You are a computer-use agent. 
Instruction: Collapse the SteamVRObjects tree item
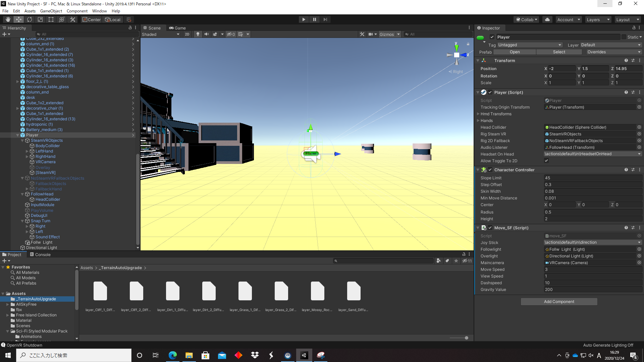click(22, 140)
